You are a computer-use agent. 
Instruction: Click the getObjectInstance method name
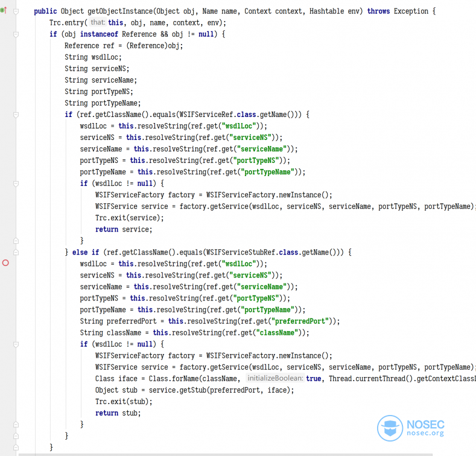(120, 11)
